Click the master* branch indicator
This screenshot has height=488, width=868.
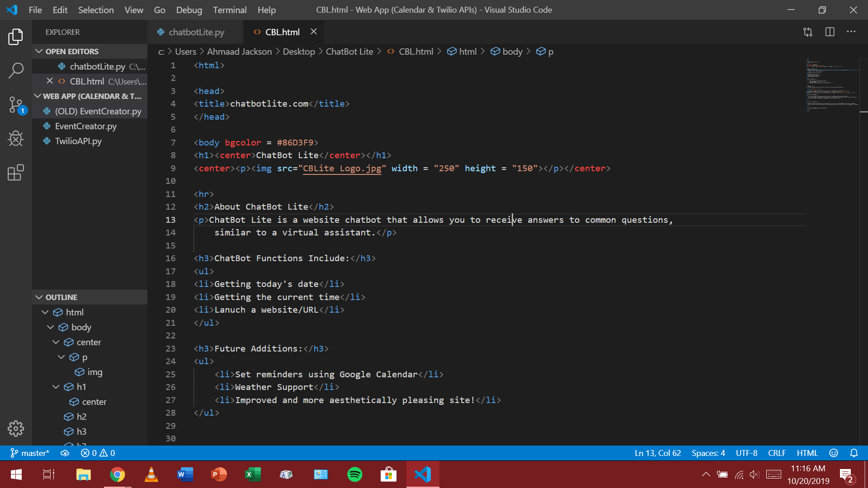point(30,453)
